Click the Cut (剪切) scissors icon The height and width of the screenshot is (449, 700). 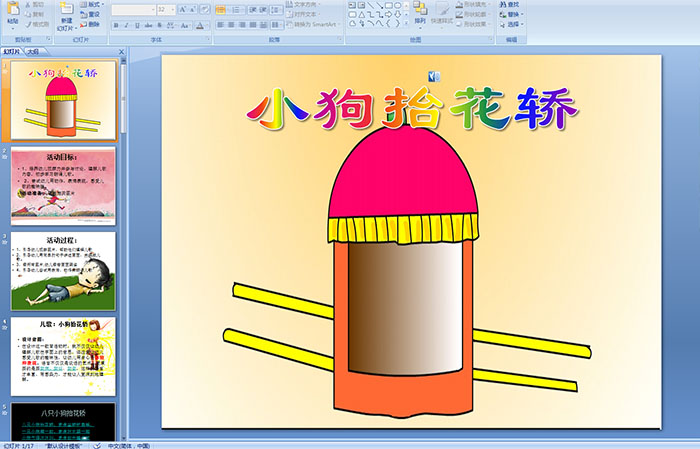pos(28,4)
